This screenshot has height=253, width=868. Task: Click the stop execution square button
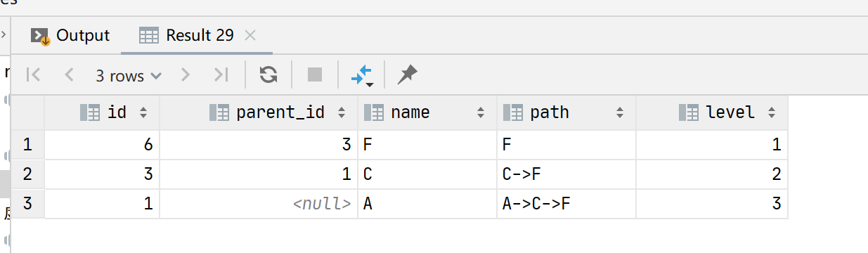coord(315,75)
